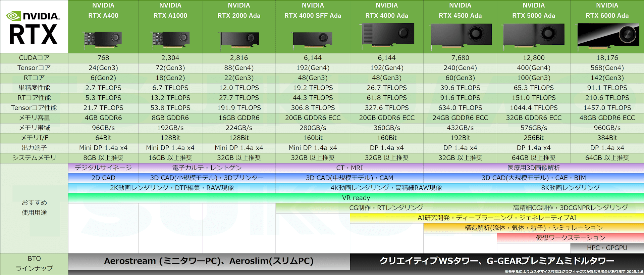Click the CG制作・RTレンダリング bar
The height and width of the screenshot is (275, 644).
386,208
